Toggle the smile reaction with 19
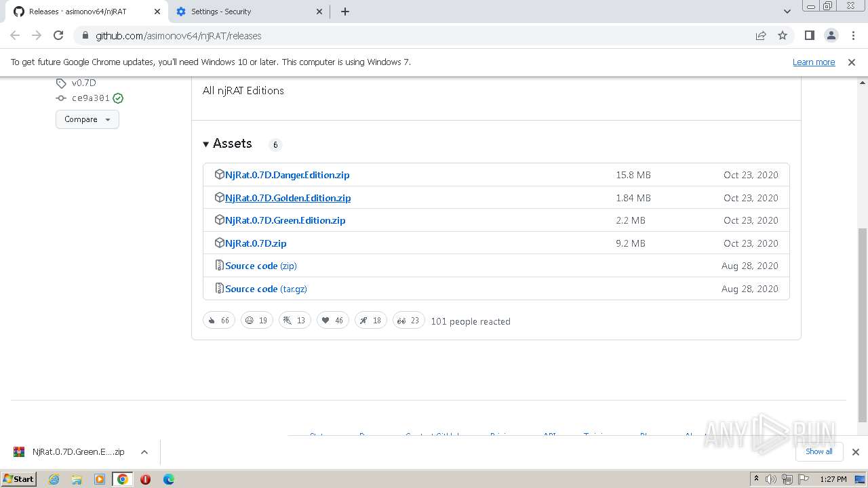Screen dimensions: 868x488 pyautogui.click(x=256, y=321)
